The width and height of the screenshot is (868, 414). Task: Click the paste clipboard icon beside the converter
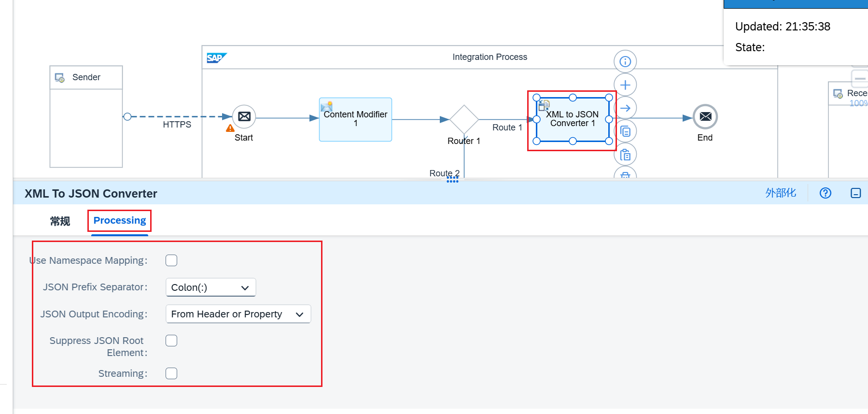click(x=625, y=155)
